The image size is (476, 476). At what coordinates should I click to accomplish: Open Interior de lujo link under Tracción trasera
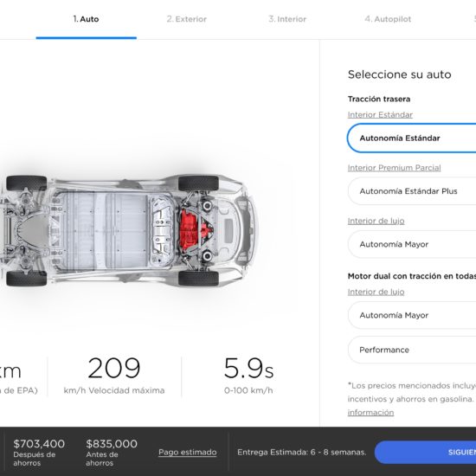(376, 221)
